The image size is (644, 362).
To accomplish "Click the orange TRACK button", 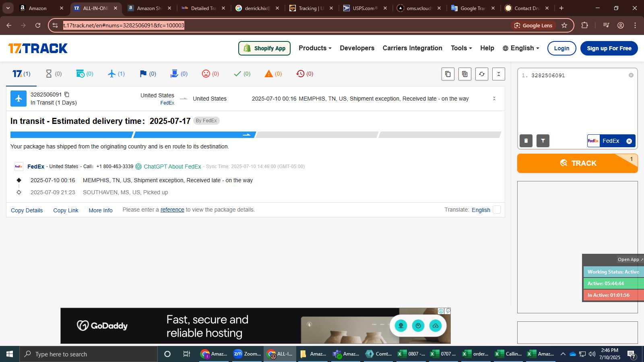I will (578, 163).
